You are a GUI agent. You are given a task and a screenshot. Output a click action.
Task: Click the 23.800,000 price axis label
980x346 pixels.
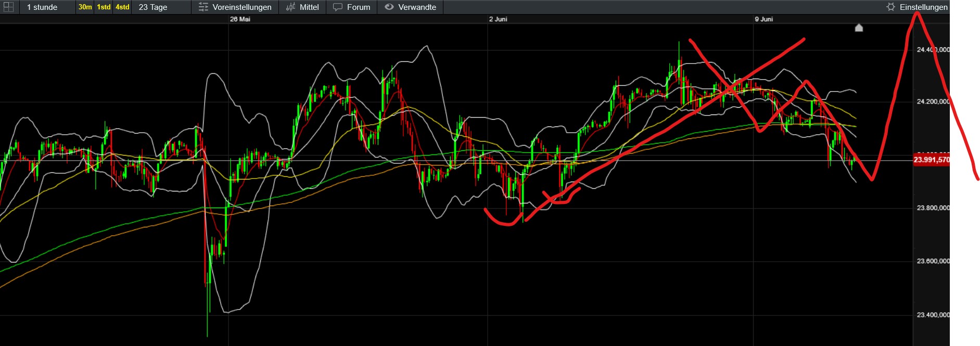click(933, 208)
